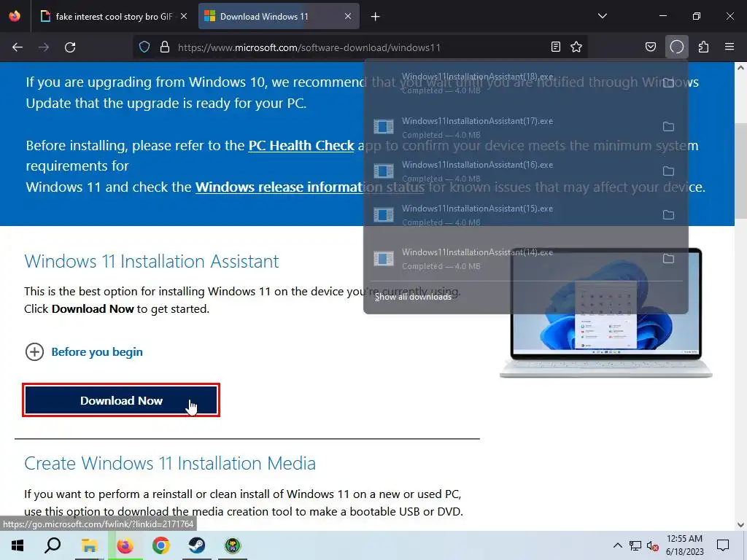The height and width of the screenshot is (560, 747).
Task: Close the Download Windows 11 tab
Action: pos(348,16)
